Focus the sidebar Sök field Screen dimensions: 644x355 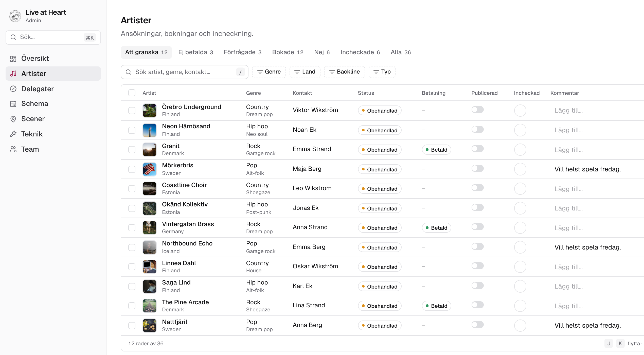pyautogui.click(x=53, y=38)
